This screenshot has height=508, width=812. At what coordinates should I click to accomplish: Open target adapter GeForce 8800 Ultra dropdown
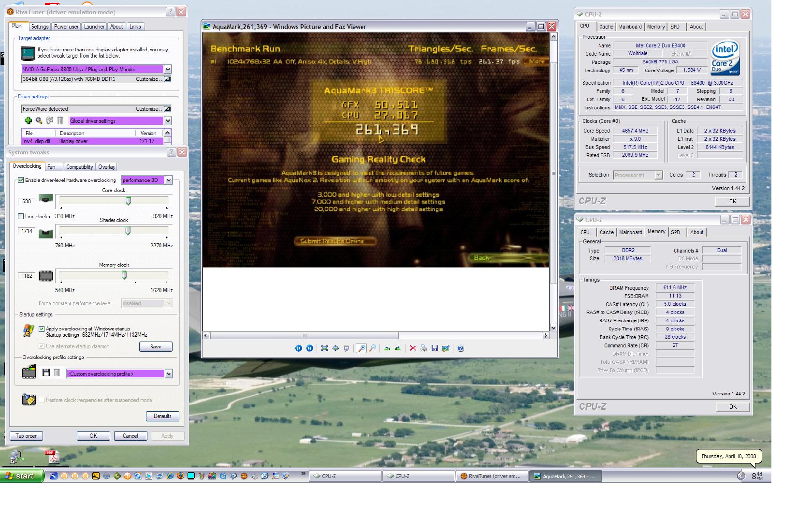pyautogui.click(x=168, y=69)
